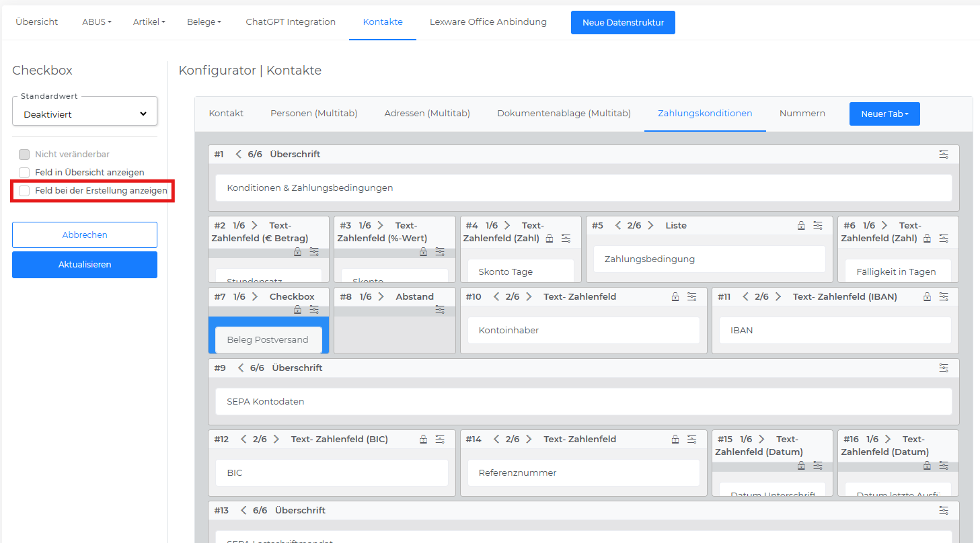
Task: Click right arrow on field #2 € Betrag
Action: (254, 226)
